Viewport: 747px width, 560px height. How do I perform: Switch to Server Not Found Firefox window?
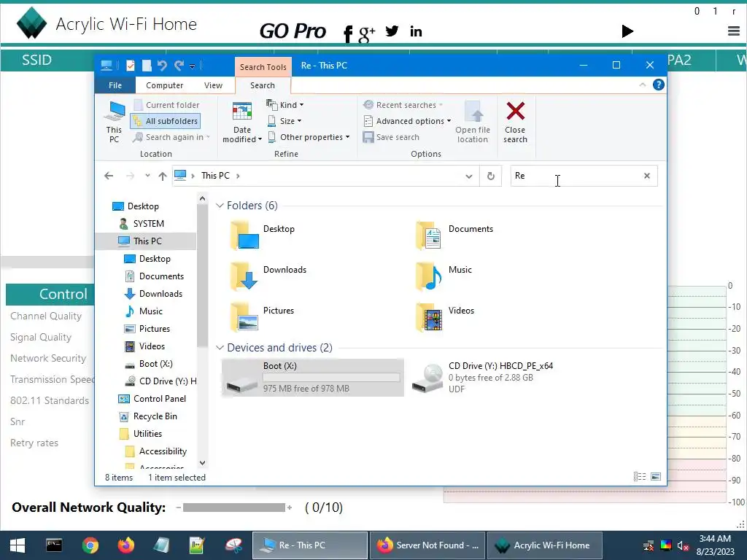point(427,545)
